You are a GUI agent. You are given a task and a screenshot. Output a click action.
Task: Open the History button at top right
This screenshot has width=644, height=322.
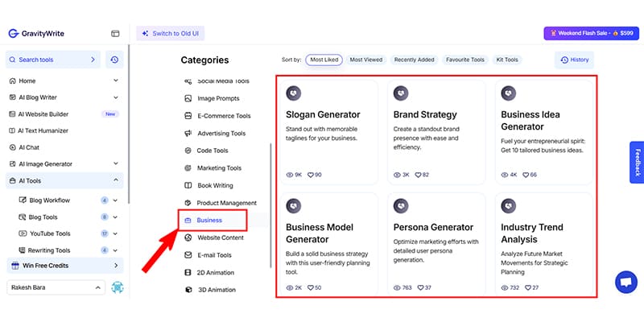pos(574,60)
